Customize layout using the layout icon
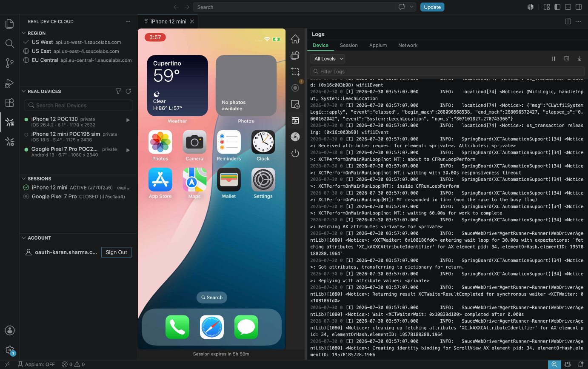588x369 pixels. 547,7
